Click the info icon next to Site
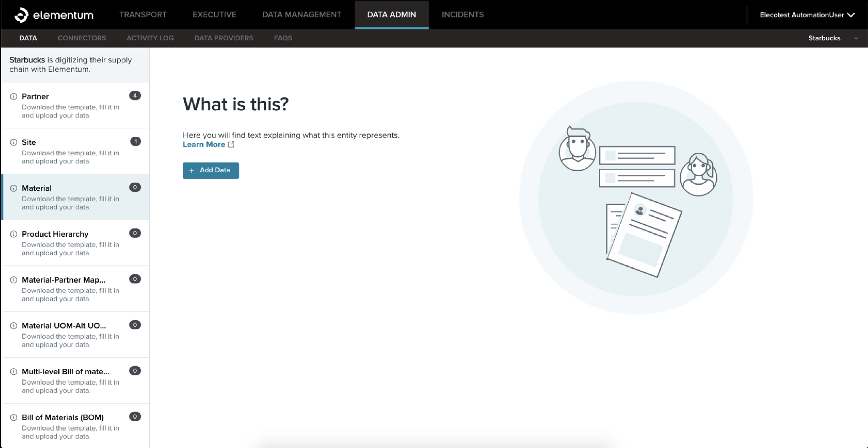The width and height of the screenshot is (868, 448). pyautogui.click(x=13, y=142)
